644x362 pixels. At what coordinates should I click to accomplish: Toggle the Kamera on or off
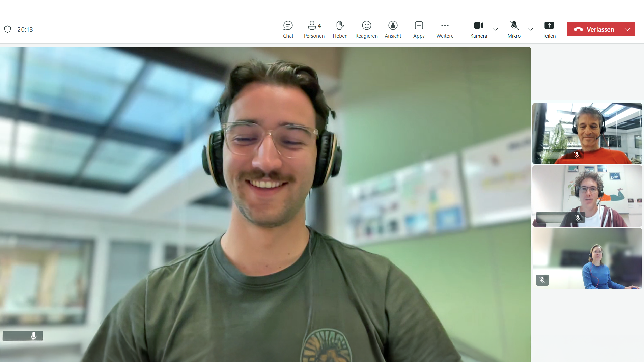coord(478,29)
